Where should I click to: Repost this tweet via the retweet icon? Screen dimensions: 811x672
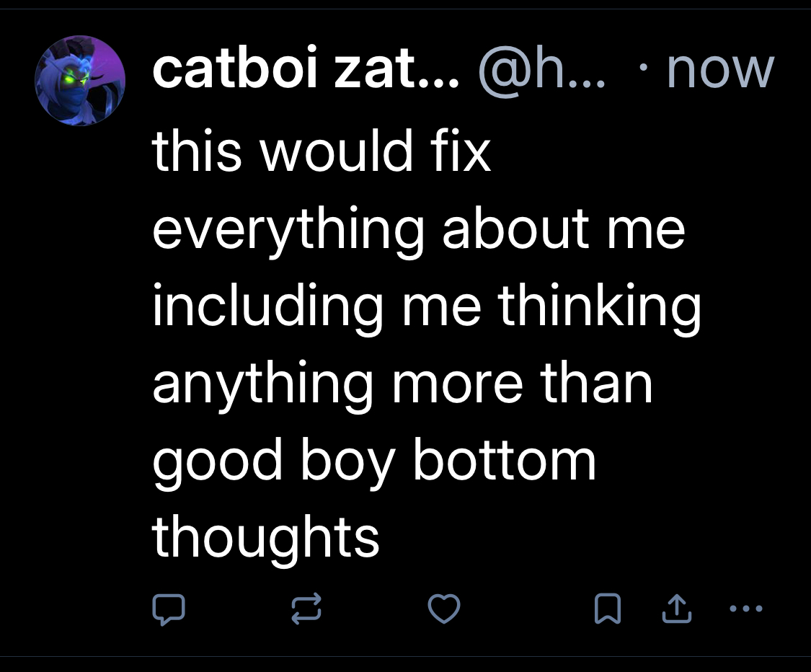pos(306,611)
